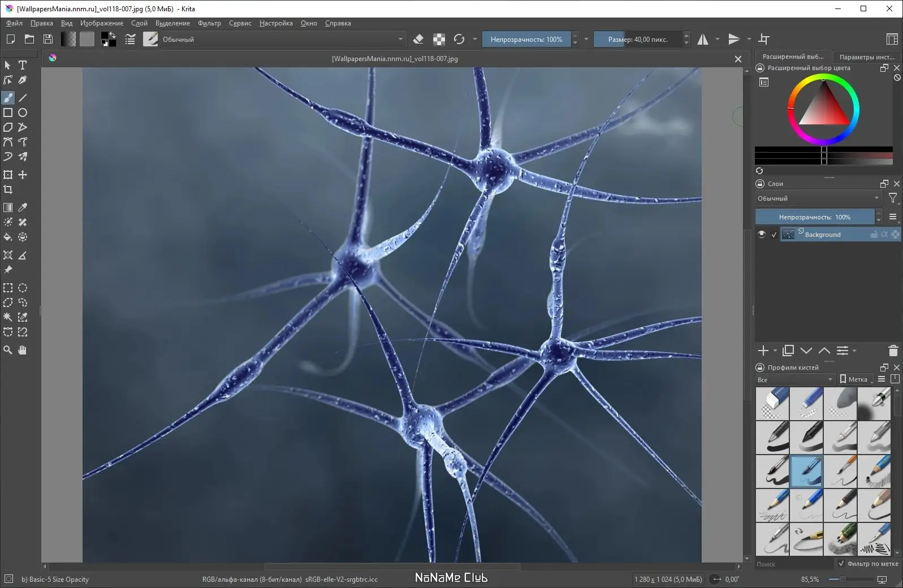Adjust the brush Размер slider

coord(638,39)
